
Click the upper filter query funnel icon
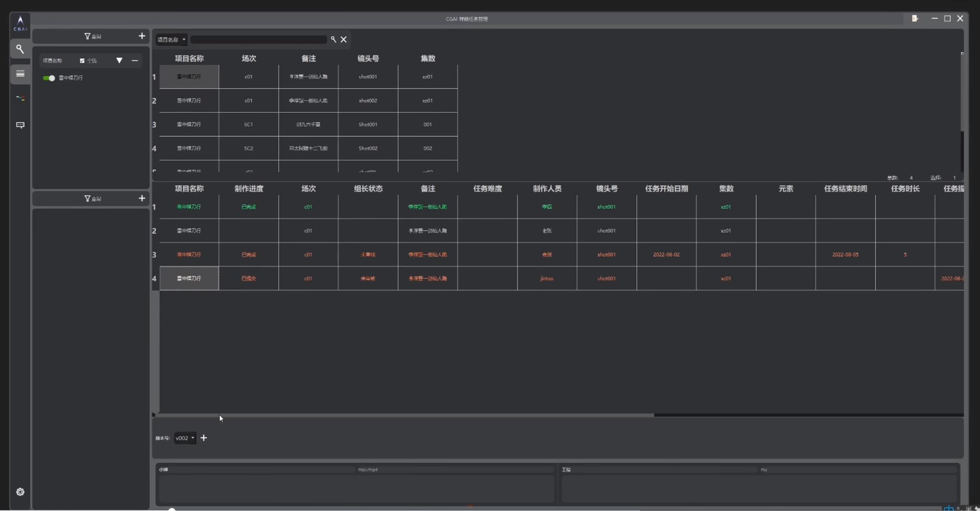[87, 36]
